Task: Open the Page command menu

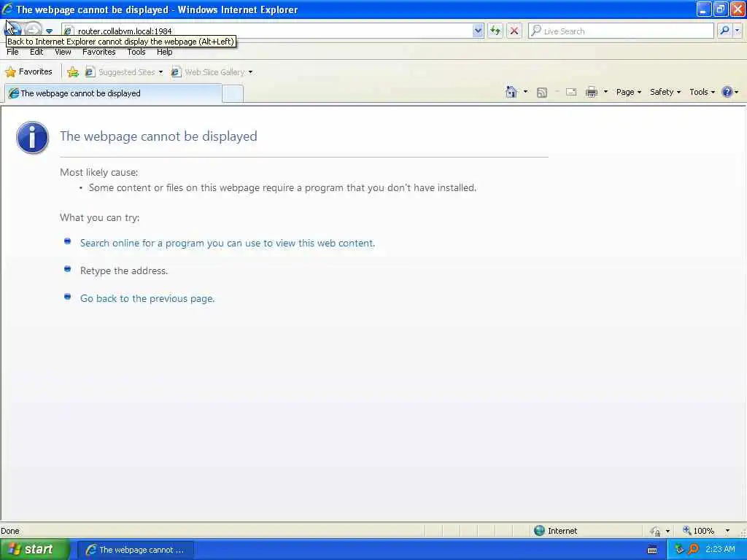Action: tap(628, 92)
